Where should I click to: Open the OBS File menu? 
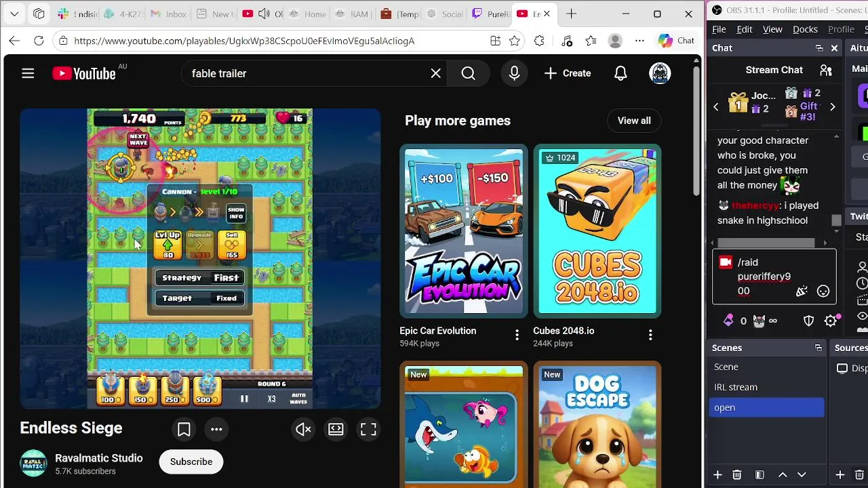(719, 29)
